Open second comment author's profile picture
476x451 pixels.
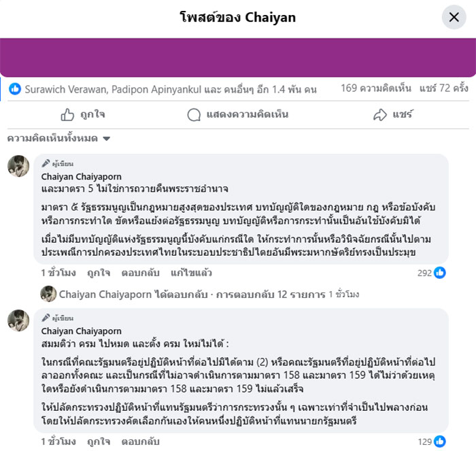click(18, 320)
